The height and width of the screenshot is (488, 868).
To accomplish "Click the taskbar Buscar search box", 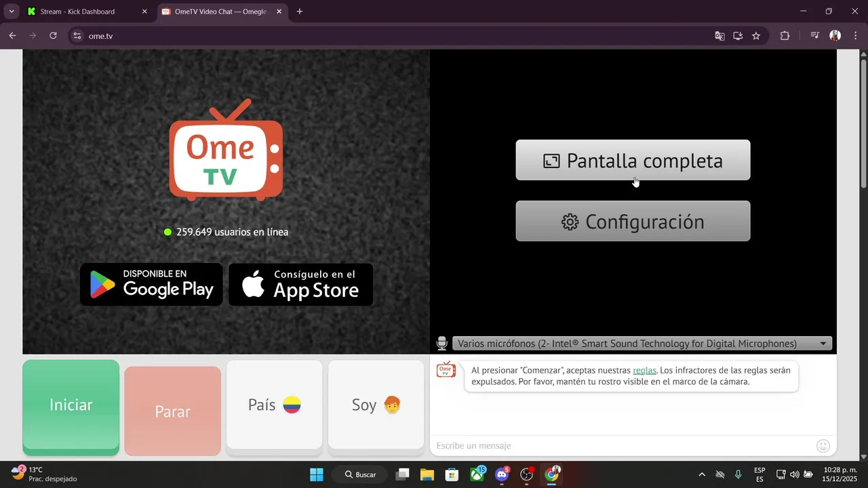I will pyautogui.click(x=360, y=474).
